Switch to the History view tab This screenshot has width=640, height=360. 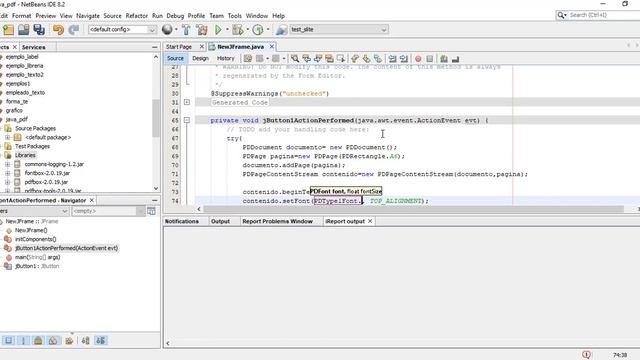coord(225,58)
